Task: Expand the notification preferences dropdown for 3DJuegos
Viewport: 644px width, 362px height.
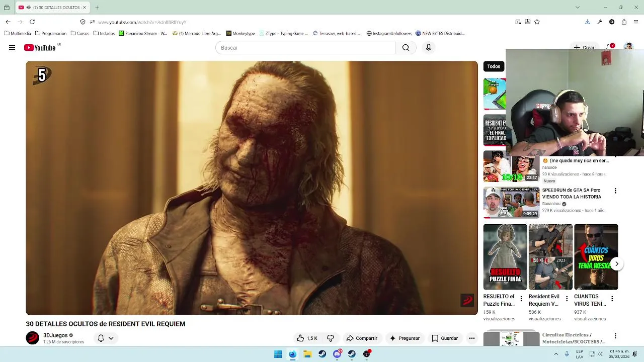Action: (111, 338)
